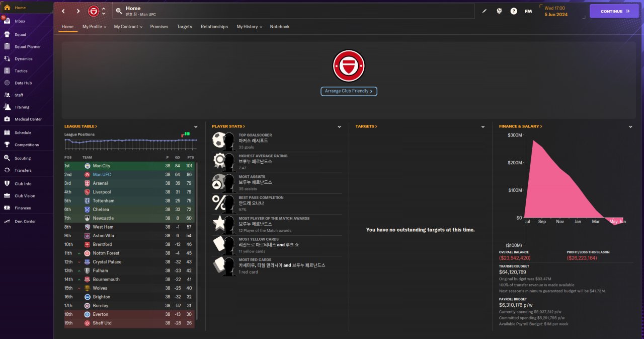Image resolution: width=644 pixels, height=339 pixels.
Task: Expand the My Contract dropdown
Action: [128, 27]
